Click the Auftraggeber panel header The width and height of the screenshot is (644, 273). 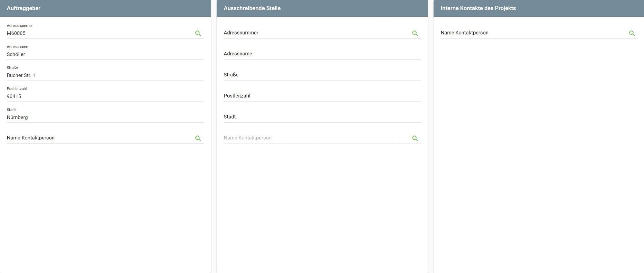point(105,8)
